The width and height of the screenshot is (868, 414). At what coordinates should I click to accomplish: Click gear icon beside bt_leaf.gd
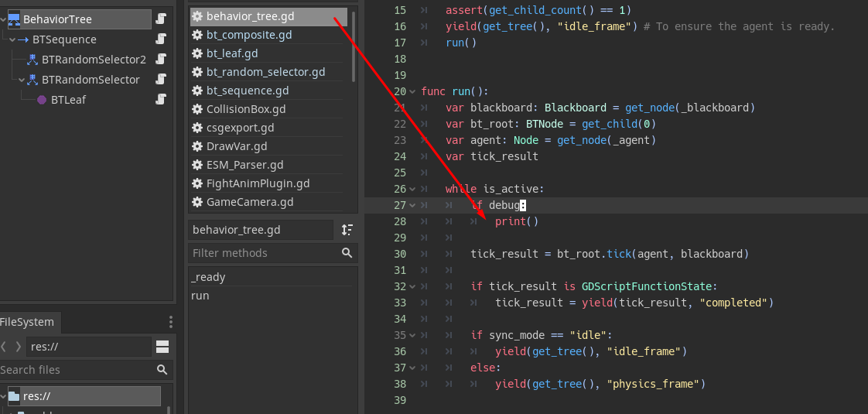(197, 53)
